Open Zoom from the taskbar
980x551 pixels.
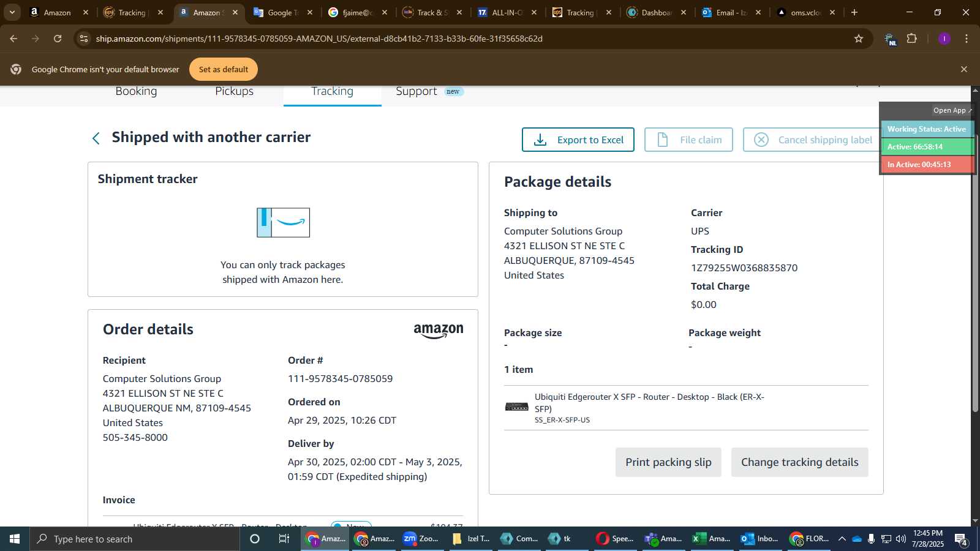(x=421, y=539)
